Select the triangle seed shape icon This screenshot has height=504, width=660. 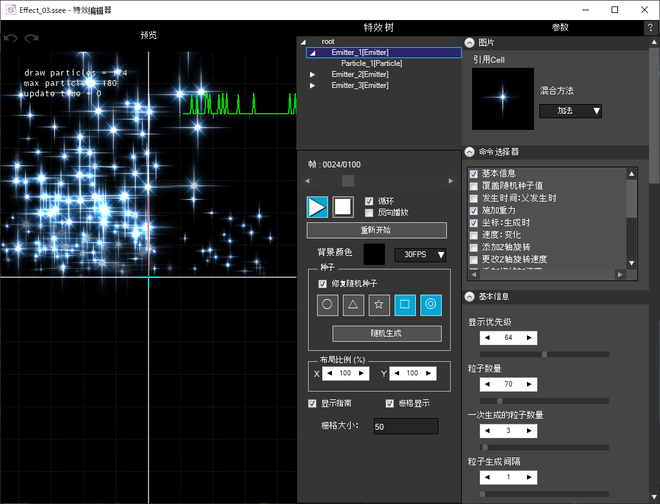pyautogui.click(x=353, y=305)
